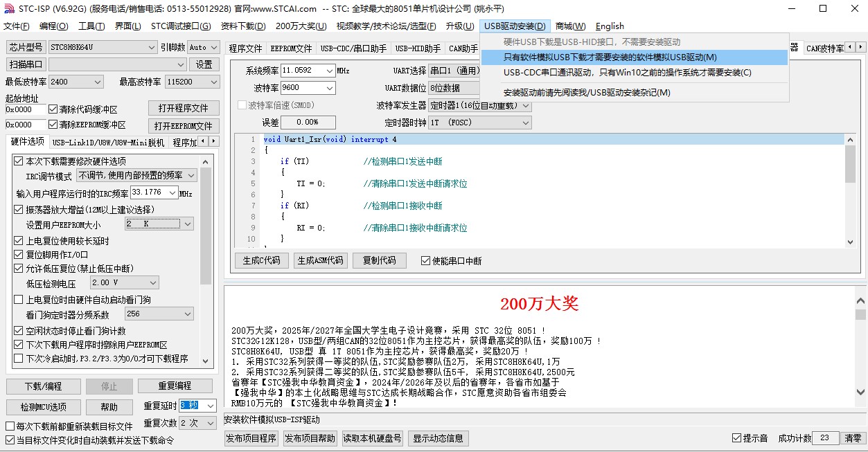Open the 200万大奖(U) menu
Viewport: 868px width, 452px height.
pos(301,26)
